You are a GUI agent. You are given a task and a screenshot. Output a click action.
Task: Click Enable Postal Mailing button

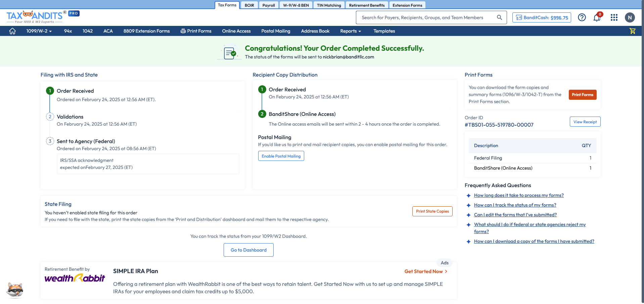281,156
